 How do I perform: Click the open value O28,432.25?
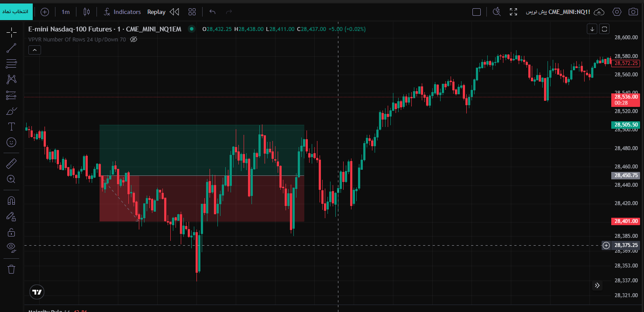pos(217,29)
